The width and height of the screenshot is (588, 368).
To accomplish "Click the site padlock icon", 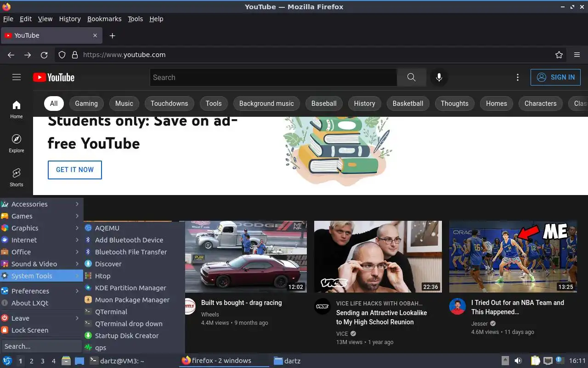I will pyautogui.click(x=75, y=55).
